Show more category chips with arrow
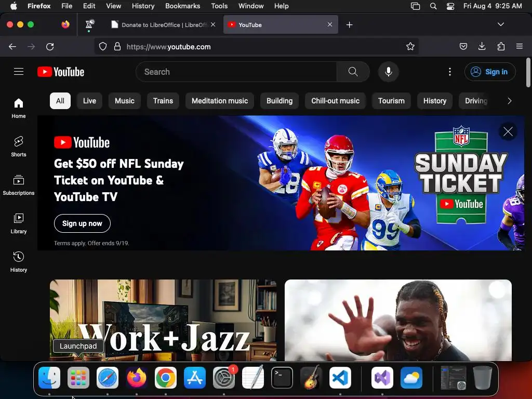 coord(509,101)
